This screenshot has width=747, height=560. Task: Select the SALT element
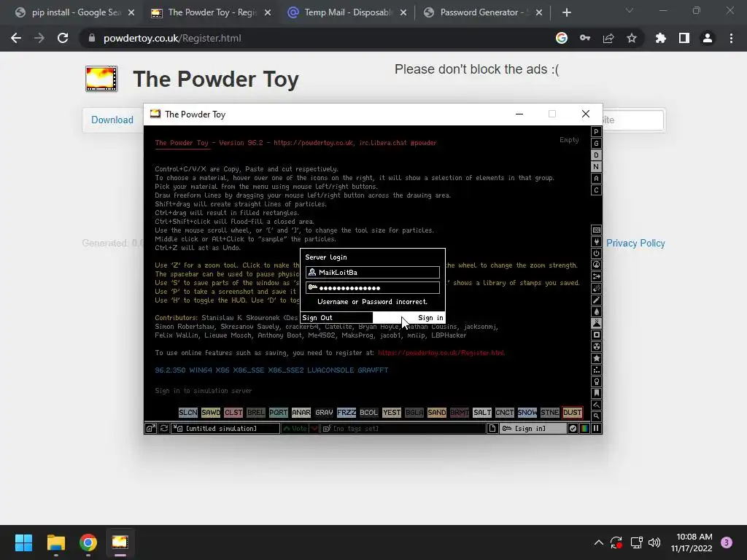481,413
